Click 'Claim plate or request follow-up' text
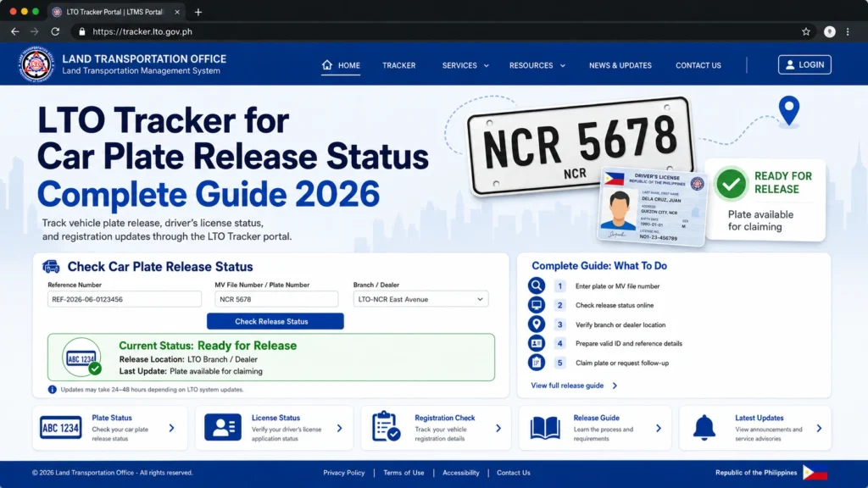Screen dimensions: 868x488 622,363
